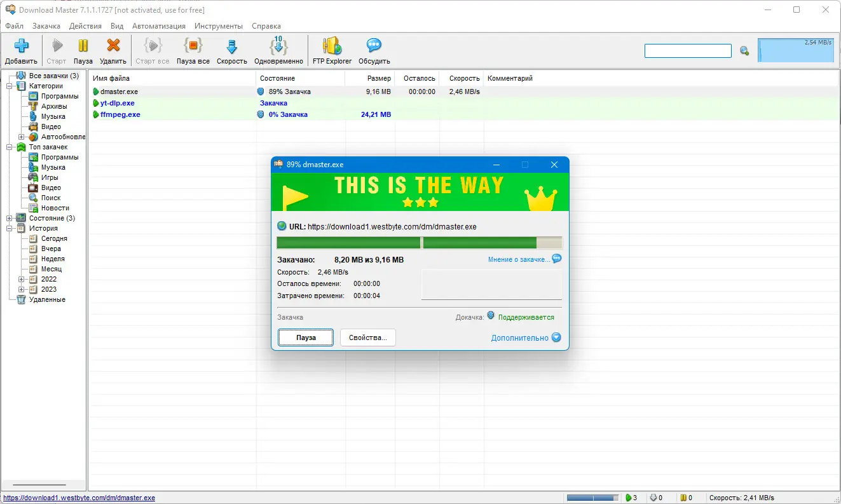Image resolution: width=841 pixels, height=504 pixels.
Task: Select Музыка under Топ закачек
Action: pos(53,167)
